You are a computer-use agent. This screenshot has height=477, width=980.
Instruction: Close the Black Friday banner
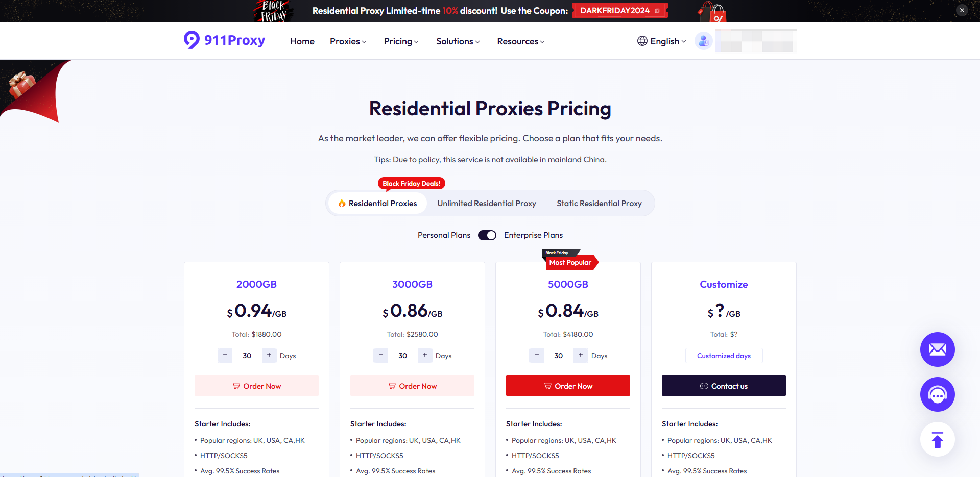click(x=962, y=10)
